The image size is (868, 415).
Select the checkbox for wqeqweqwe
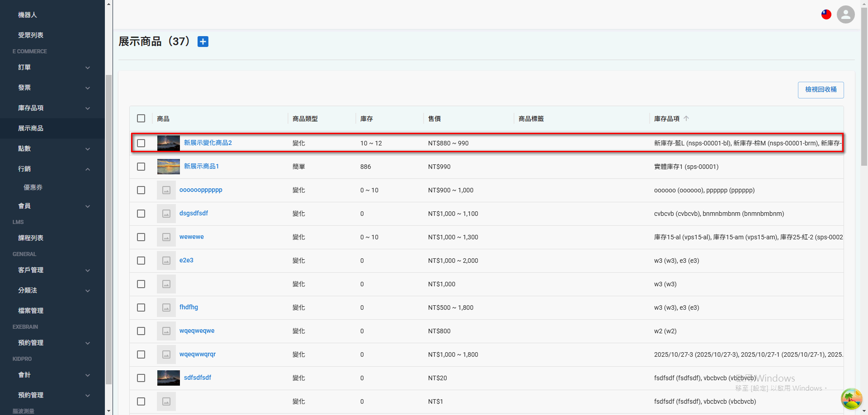(141, 331)
